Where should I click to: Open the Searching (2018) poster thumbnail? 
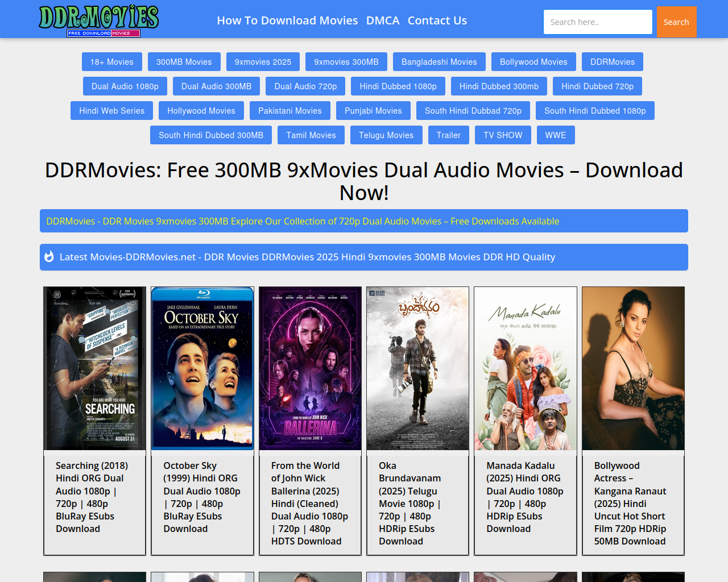pyautogui.click(x=95, y=369)
